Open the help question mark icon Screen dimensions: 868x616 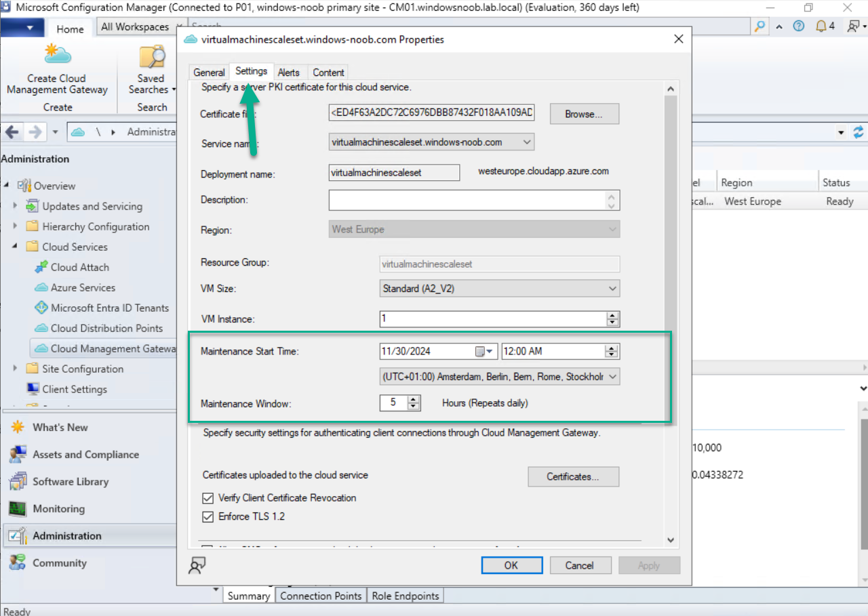(799, 26)
